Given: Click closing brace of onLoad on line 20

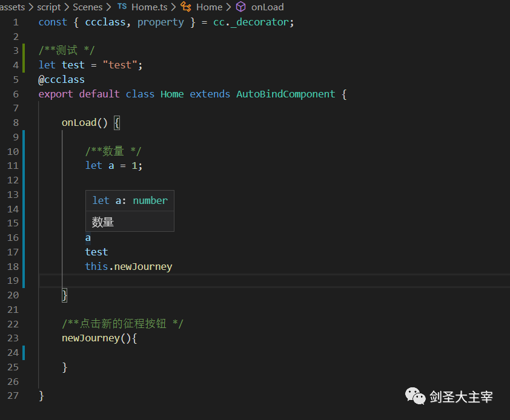Looking at the screenshot, I should (x=64, y=295).
